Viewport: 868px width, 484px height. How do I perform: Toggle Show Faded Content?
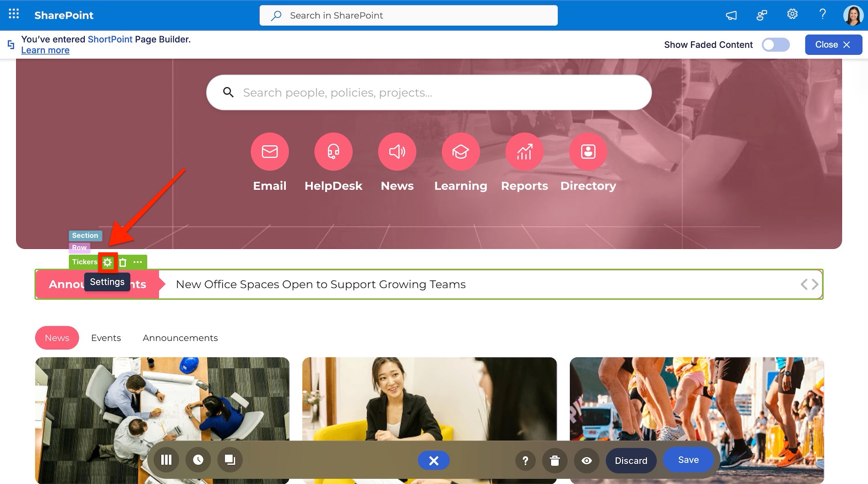775,45
